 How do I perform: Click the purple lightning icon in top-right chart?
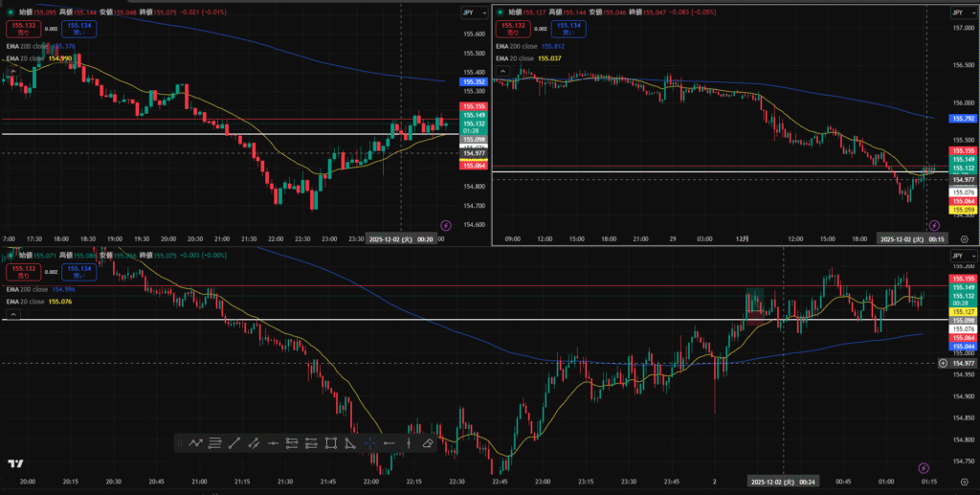pyautogui.click(x=936, y=223)
